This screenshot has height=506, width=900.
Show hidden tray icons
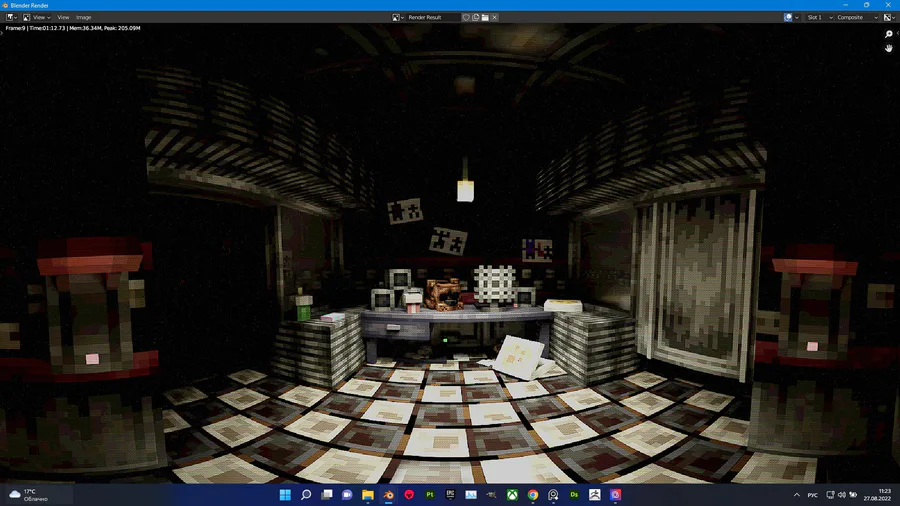pyautogui.click(x=797, y=495)
